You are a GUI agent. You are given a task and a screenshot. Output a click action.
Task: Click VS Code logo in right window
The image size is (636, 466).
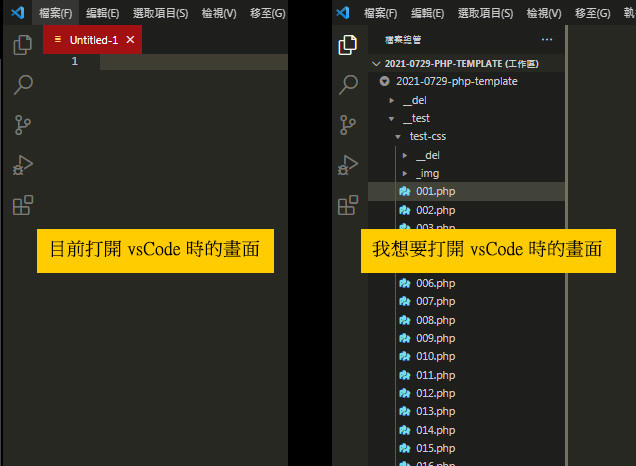point(343,13)
